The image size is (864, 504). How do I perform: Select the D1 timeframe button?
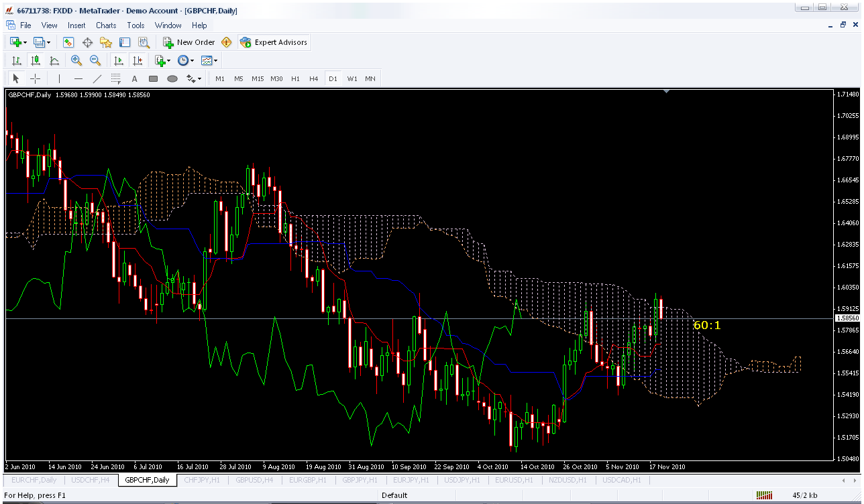[333, 78]
